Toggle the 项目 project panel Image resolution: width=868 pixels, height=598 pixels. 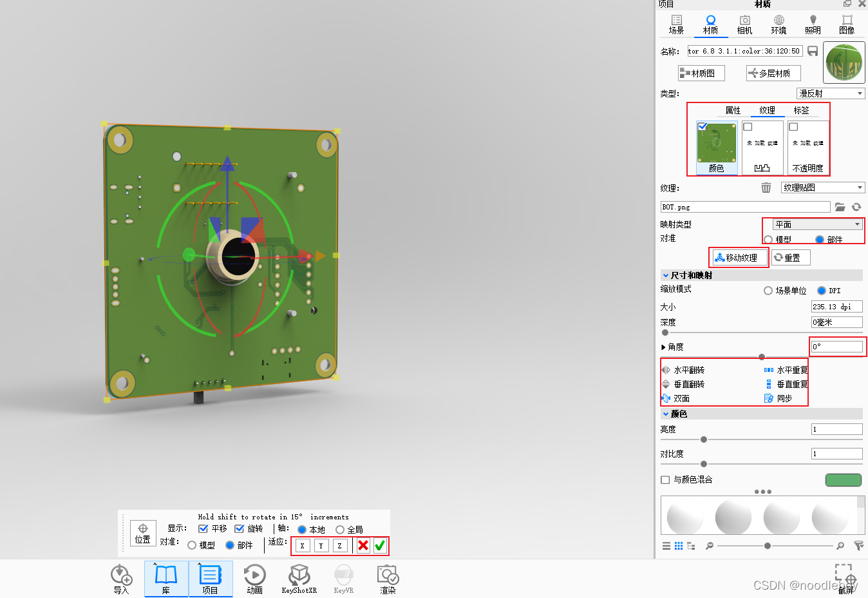point(211,579)
